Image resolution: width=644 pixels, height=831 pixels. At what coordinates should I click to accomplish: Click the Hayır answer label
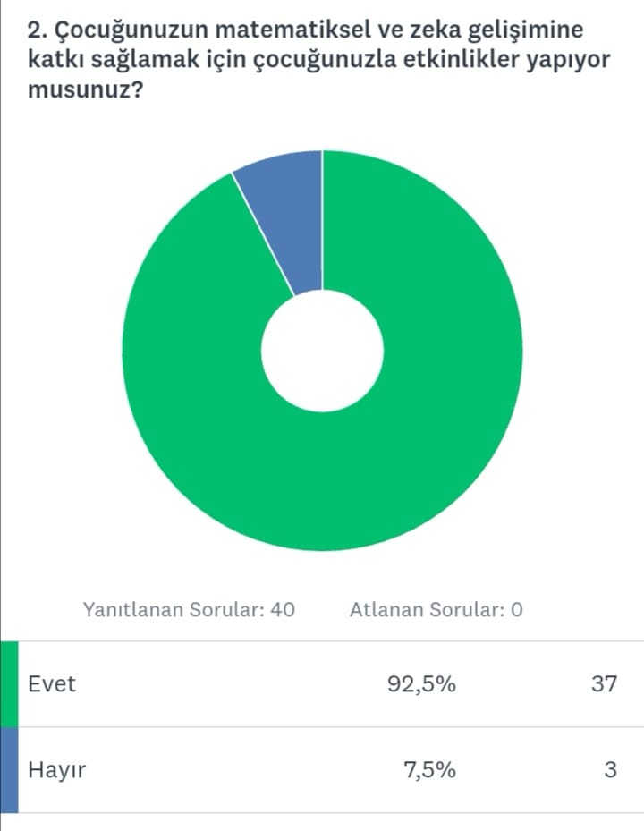pyautogui.click(x=57, y=769)
